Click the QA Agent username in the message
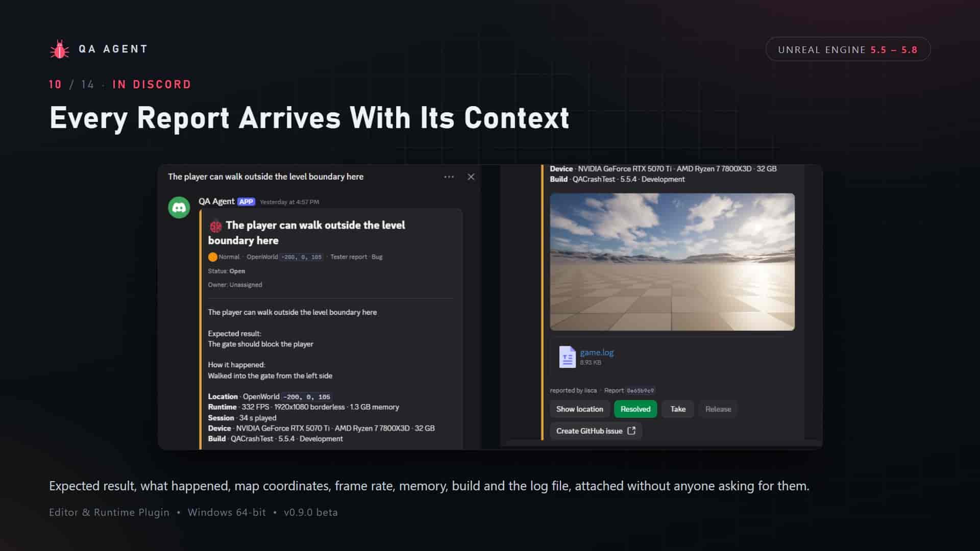Viewport: 980px width, 551px height. click(216, 201)
